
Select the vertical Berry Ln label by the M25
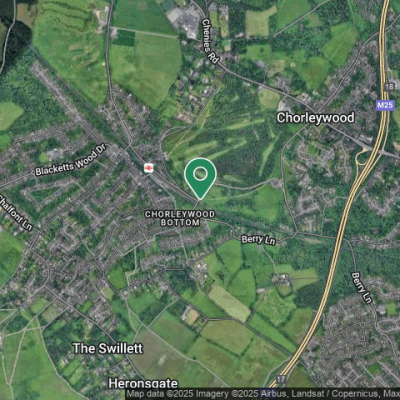361,288
